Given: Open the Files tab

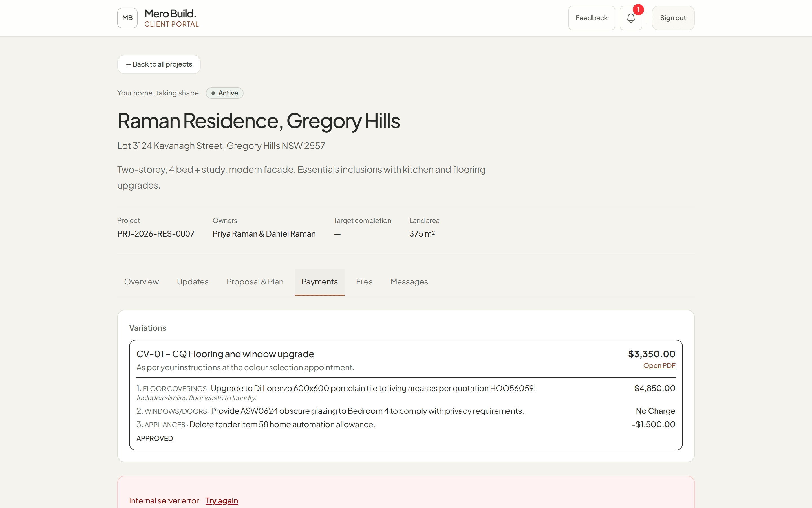Looking at the screenshot, I should tap(364, 282).
